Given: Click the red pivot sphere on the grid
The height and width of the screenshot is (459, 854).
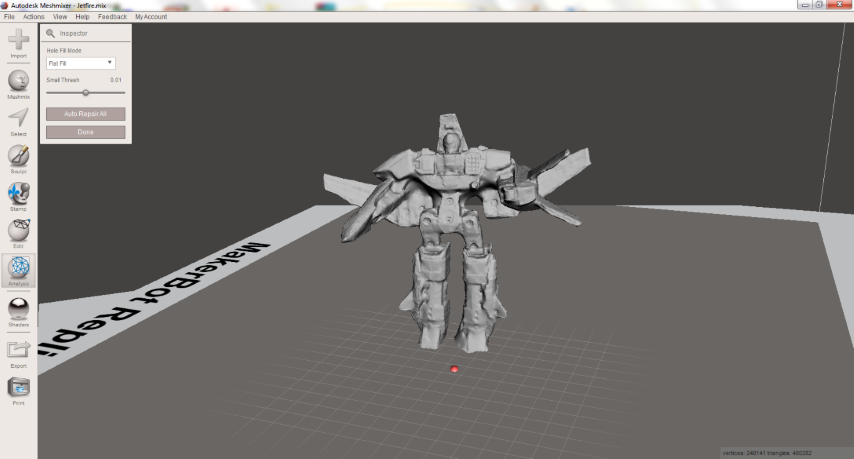Looking at the screenshot, I should (454, 369).
